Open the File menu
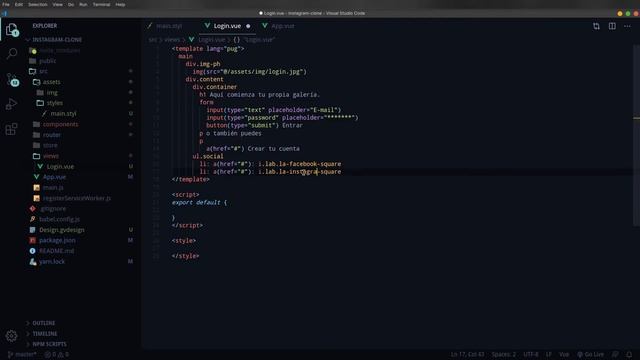 tap(6, 4)
